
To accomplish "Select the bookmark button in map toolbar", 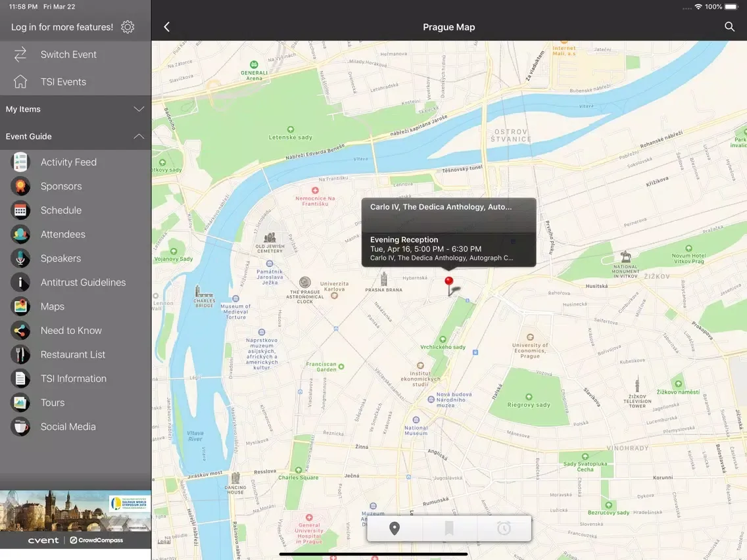I will 448,528.
